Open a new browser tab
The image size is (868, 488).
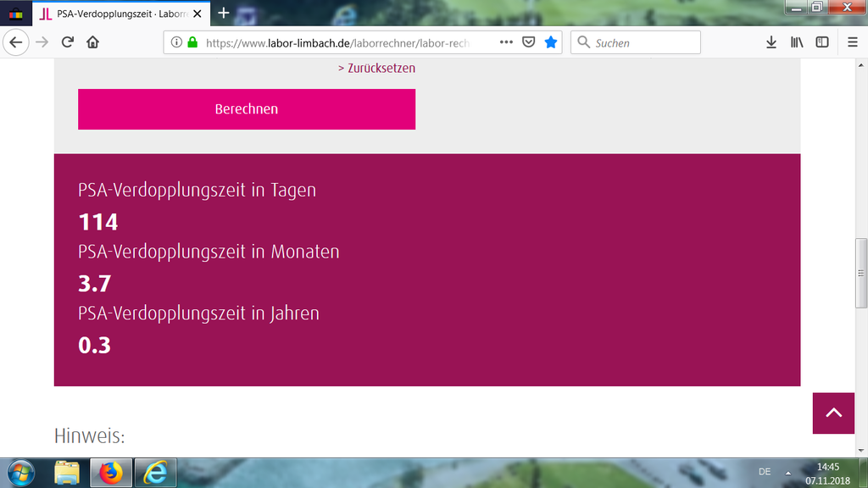tap(224, 13)
